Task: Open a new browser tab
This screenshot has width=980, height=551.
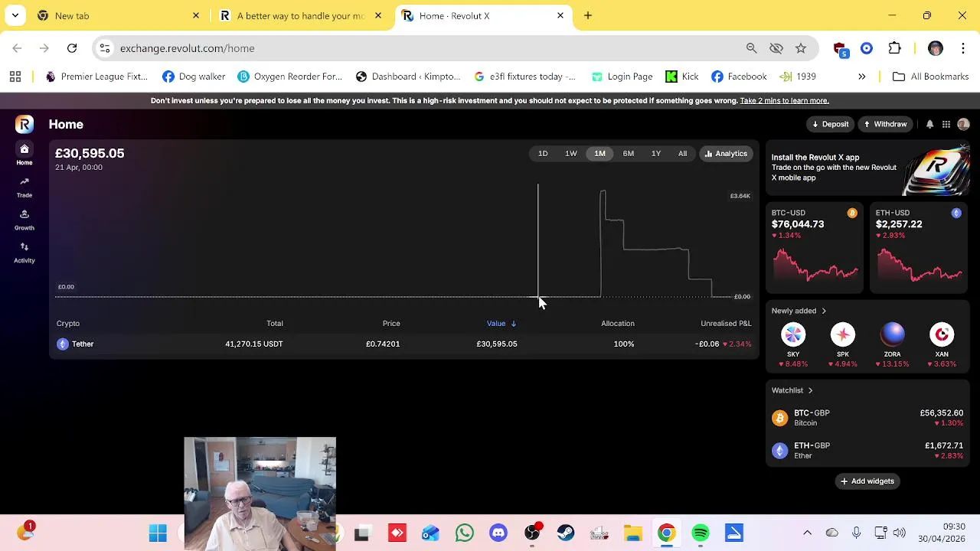Action: pos(588,15)
